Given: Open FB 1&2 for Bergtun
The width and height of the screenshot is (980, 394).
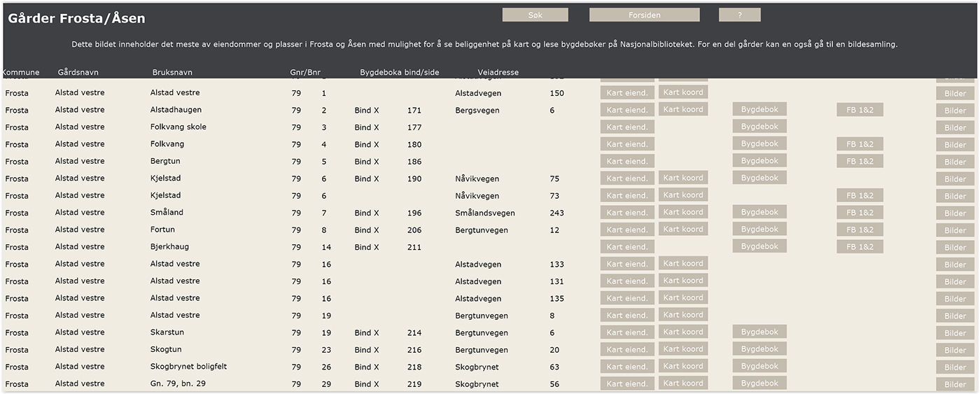Looking at the screenshot, I should click(860, 161).
